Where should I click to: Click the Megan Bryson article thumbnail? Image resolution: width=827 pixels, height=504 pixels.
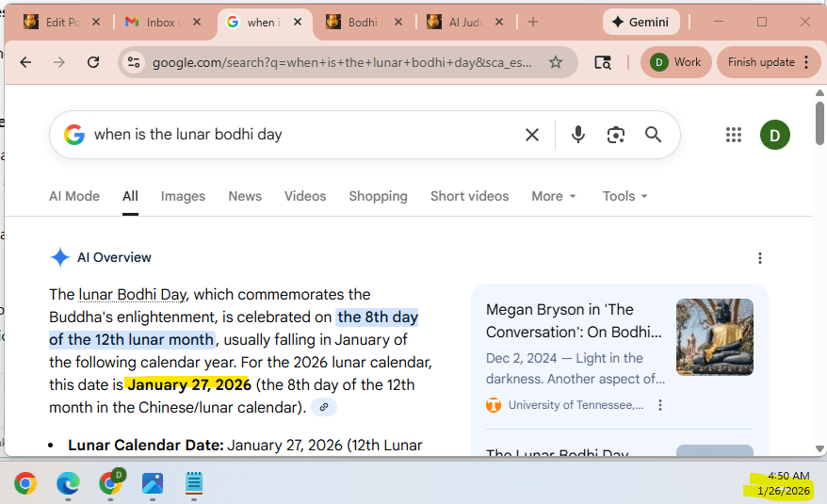tap(714, 336)
